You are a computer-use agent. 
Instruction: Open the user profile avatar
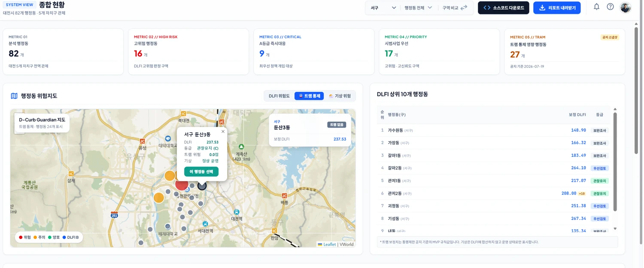[x=626, y=7]
